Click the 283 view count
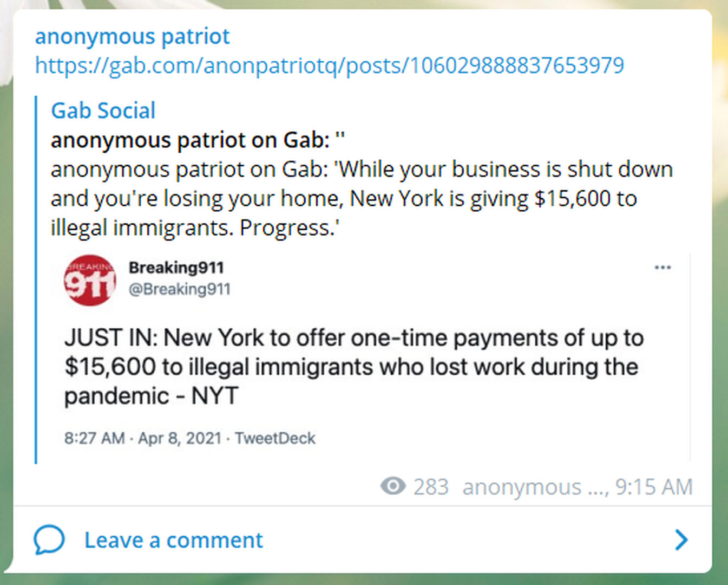This screenshot has height=585, width=728. (431, 487)
